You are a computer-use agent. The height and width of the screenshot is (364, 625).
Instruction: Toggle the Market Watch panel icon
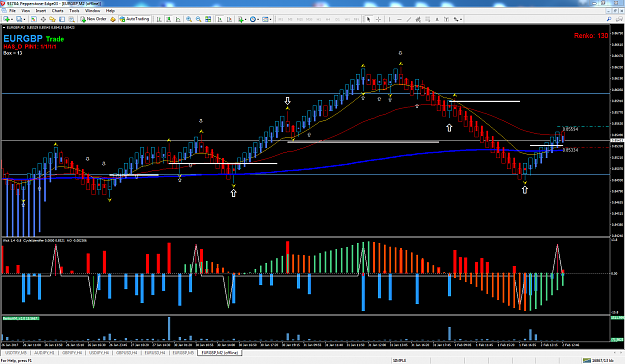pos(34,19)
